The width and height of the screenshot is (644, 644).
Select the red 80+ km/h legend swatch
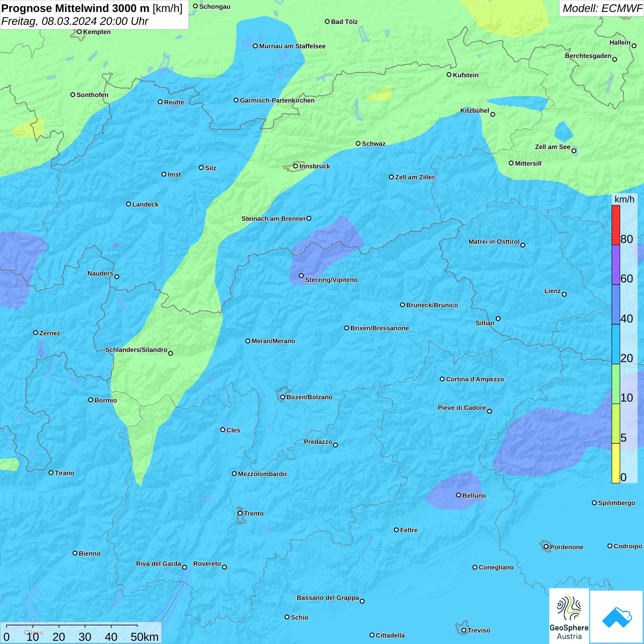615,225
